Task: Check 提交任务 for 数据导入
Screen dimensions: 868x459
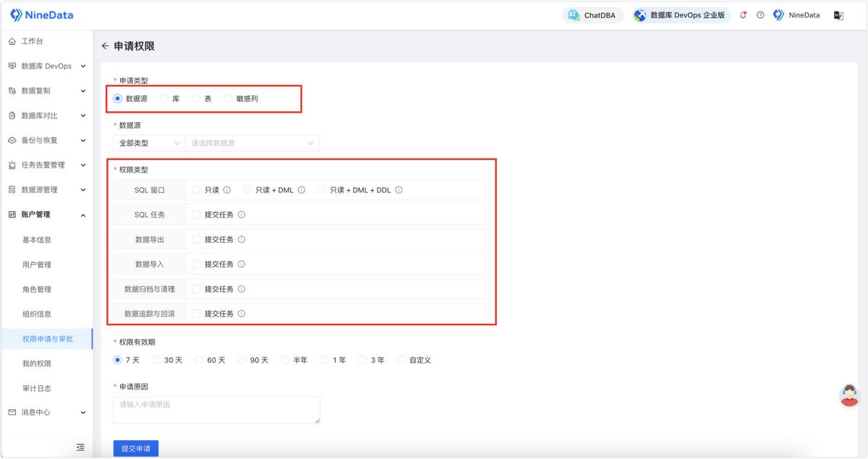Action: pos(197,264)
